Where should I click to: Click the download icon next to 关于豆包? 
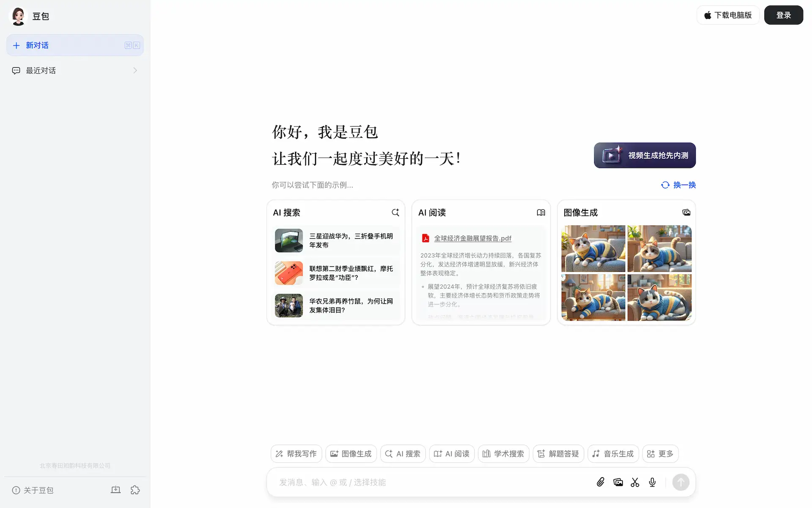pos(115,490)
